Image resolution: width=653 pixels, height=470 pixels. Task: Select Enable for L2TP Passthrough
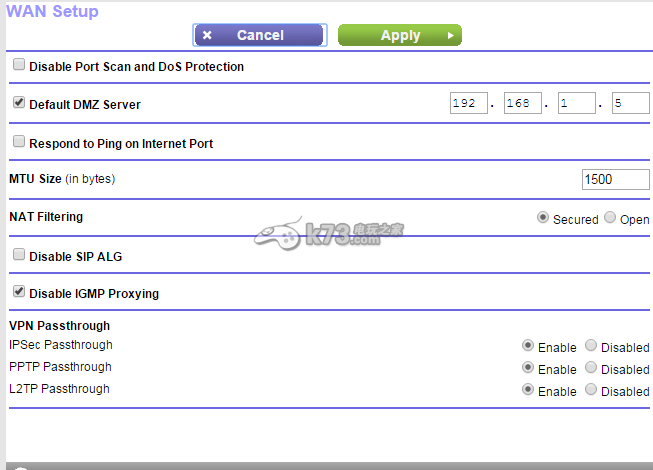pos(528,390)
